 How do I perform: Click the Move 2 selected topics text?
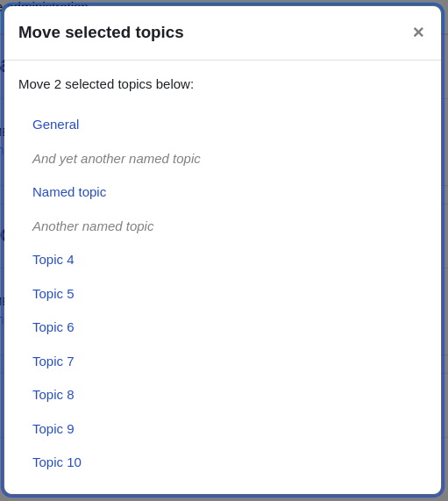[x=106, y=84]
